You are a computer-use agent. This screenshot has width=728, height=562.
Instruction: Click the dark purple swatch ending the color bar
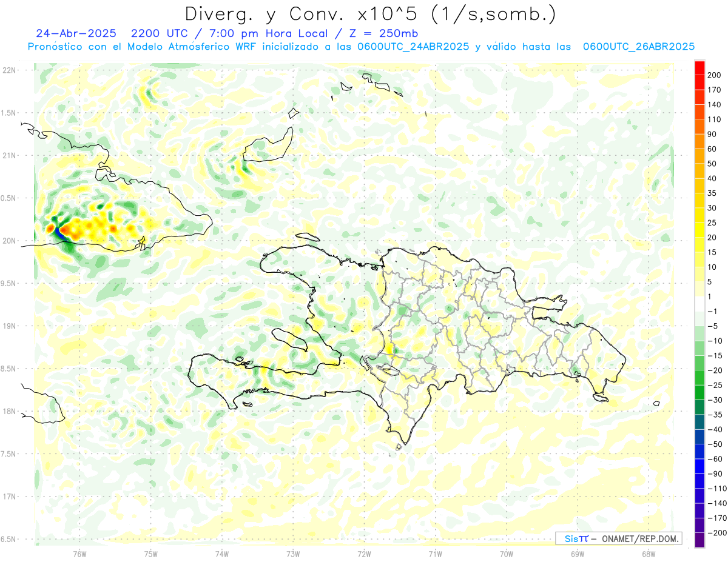point(700,541)
